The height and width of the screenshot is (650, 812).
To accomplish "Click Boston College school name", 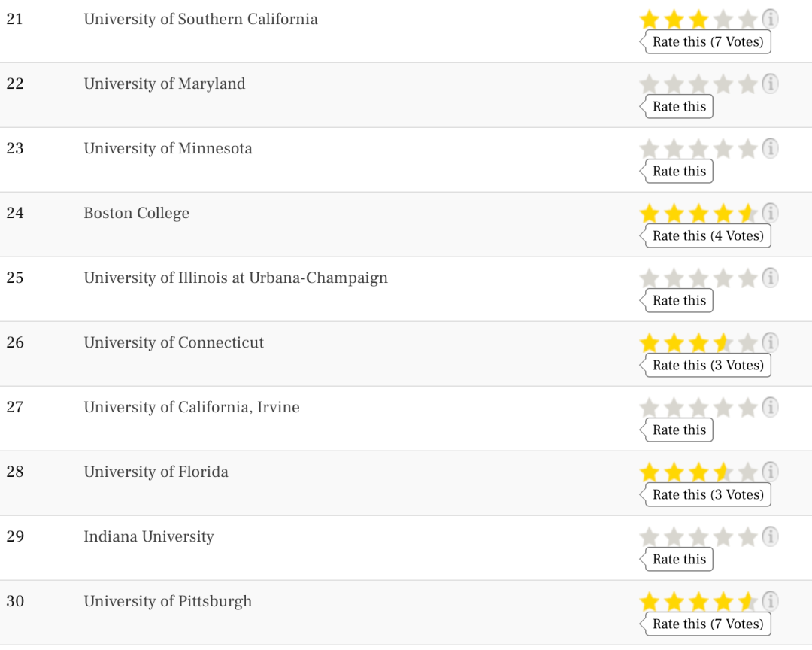I will click(137, 213).
